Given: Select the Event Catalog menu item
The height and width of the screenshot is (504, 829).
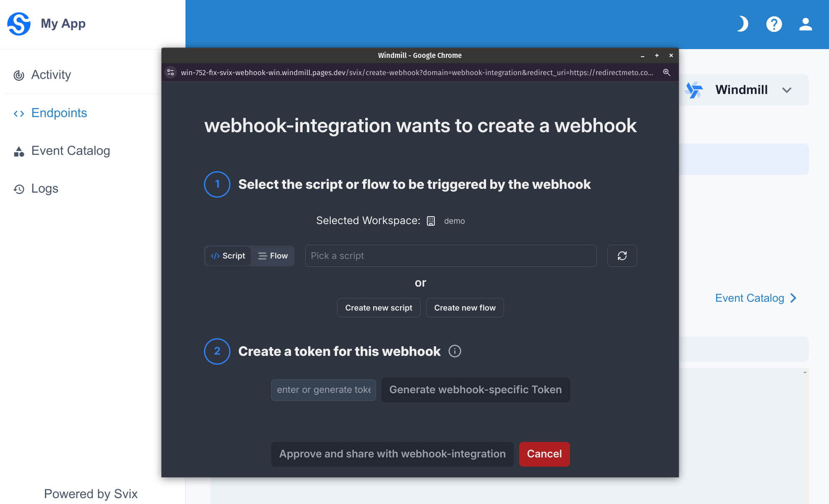Looking at the screenshot, I should (x=71, y=150).
